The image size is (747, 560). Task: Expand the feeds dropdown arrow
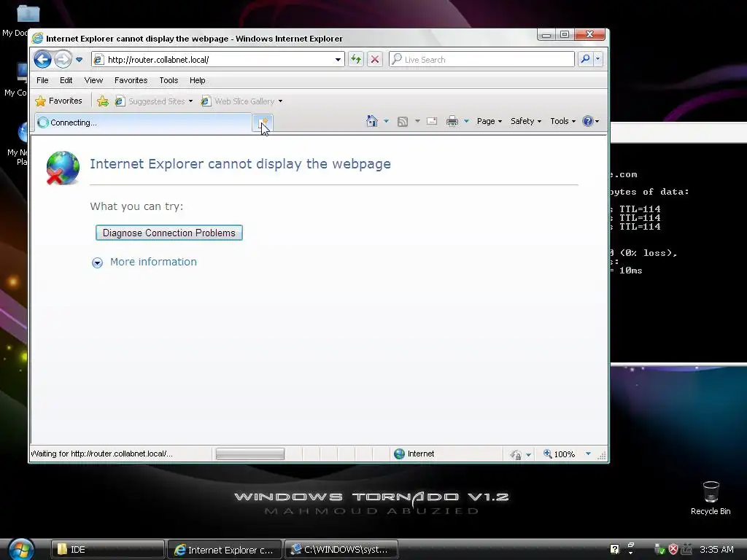pyautogui.click(x=417, y=121)
